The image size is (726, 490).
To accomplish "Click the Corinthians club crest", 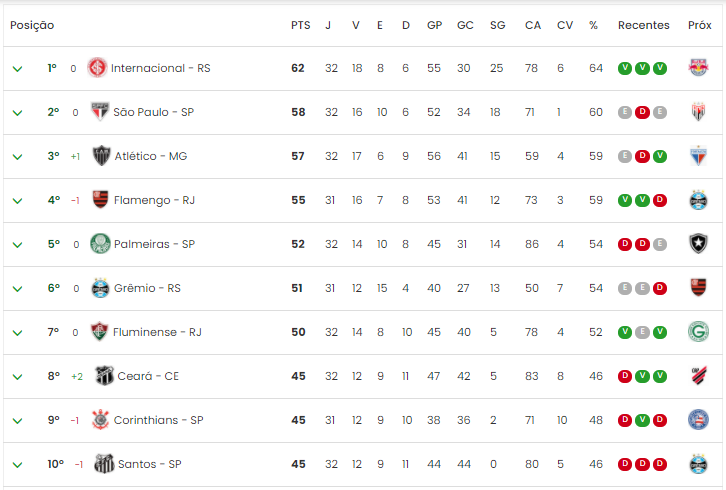I will (x=100, y=420).
